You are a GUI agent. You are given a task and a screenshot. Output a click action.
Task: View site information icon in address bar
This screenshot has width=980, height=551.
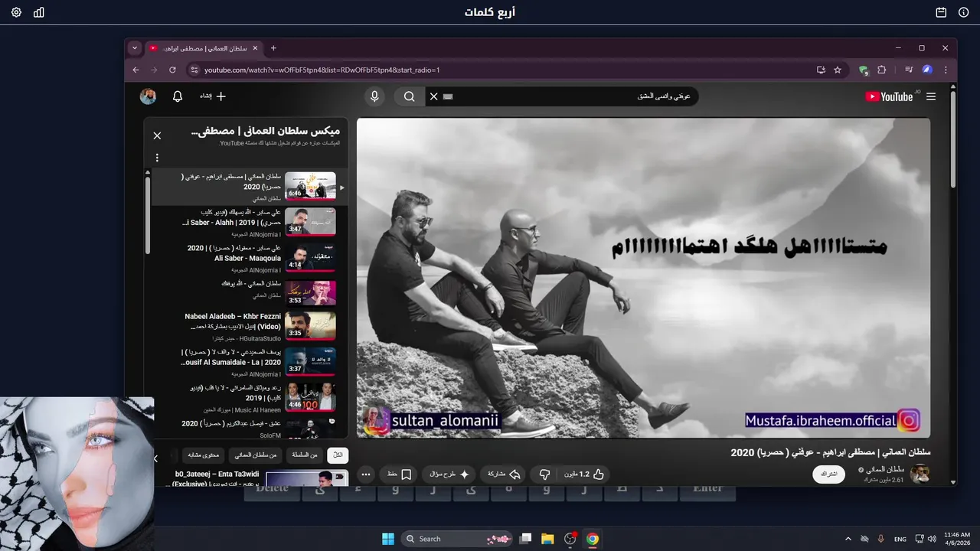coord(194,70)
